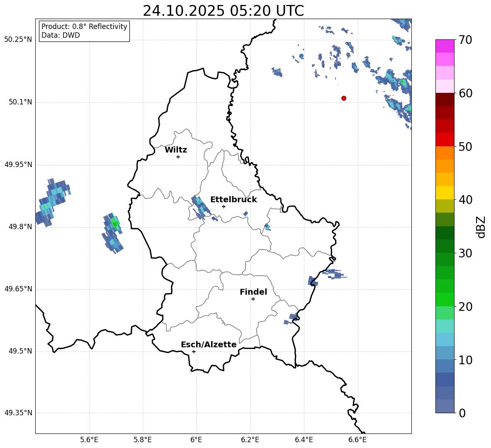Click the yellow colorbar segment above 40

[445, 193]
